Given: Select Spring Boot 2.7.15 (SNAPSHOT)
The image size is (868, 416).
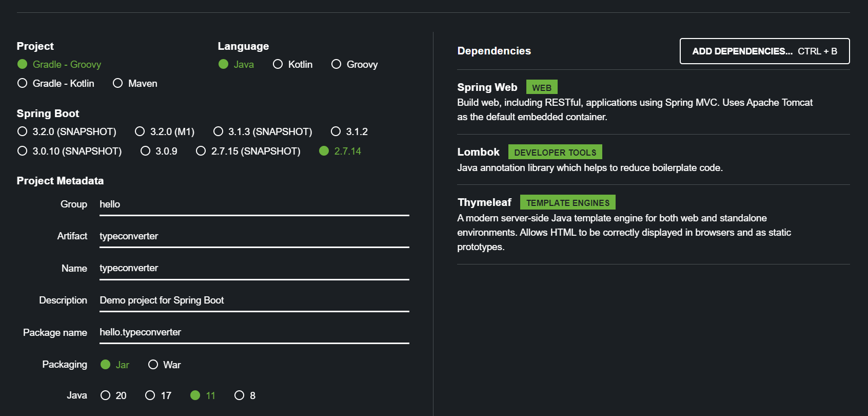Looking at the screenshot, I should (x=248, y=151).
